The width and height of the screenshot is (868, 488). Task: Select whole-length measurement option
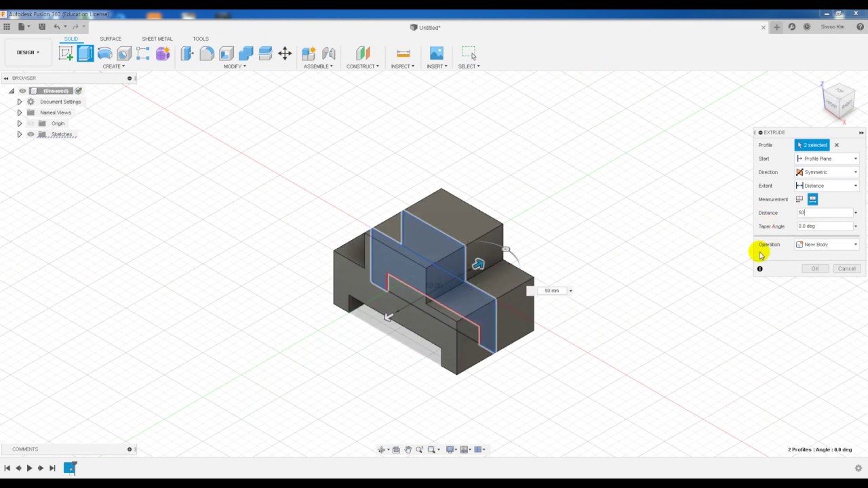click(812, 199)
